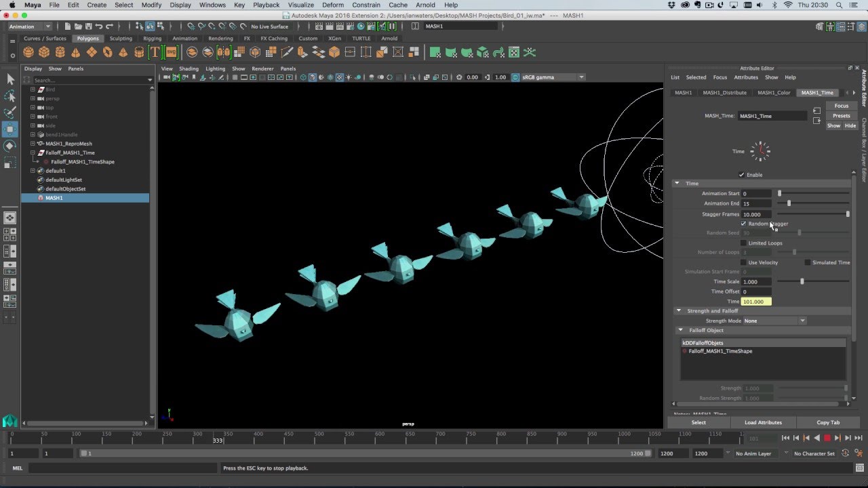Check the Limited Loops checkbox
868x488 pixels.
(743, 243)
